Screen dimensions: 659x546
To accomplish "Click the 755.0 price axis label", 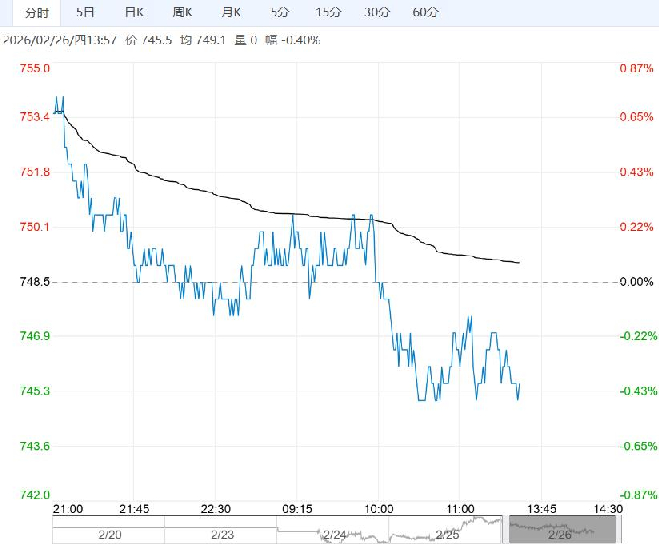I will (34, 68).
